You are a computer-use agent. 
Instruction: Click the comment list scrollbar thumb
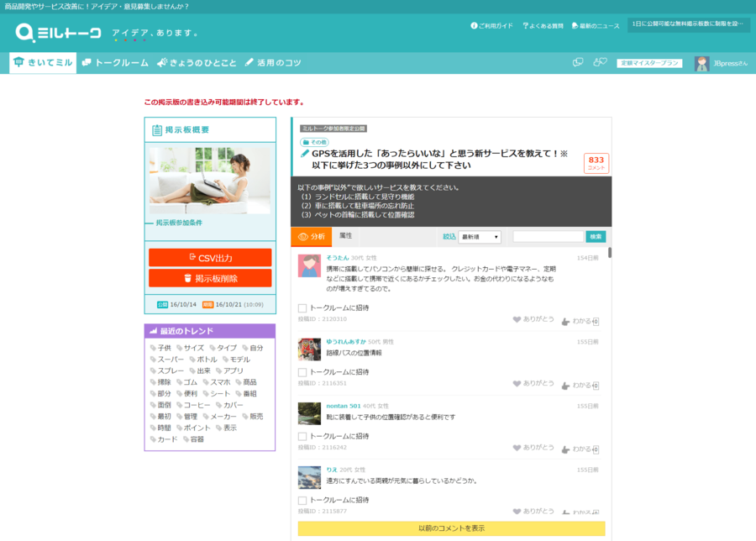[609, 253]
